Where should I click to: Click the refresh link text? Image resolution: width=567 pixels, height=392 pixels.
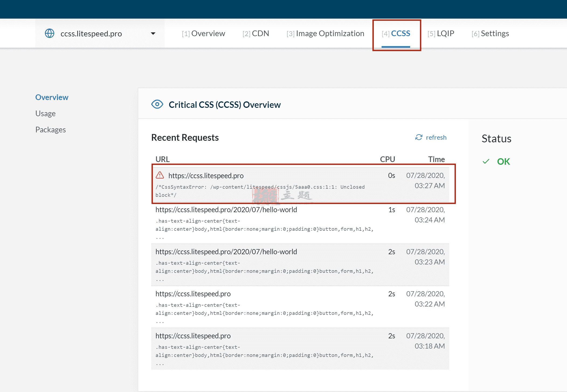click(436, 137)
